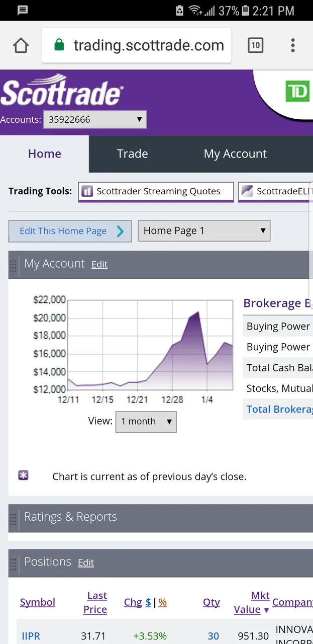This screenshot has height=644, width=313.
Task: Grab the Ratings & Reports panel drag handle
Action: pyautogui.click(x=14, y=519)
